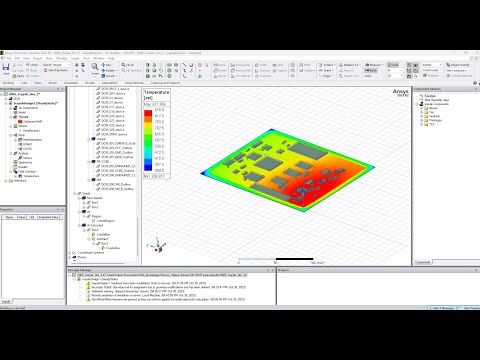Open the Orient view dropdown
This screenshot has height=360, width=480.
click(x=110, y=76)
